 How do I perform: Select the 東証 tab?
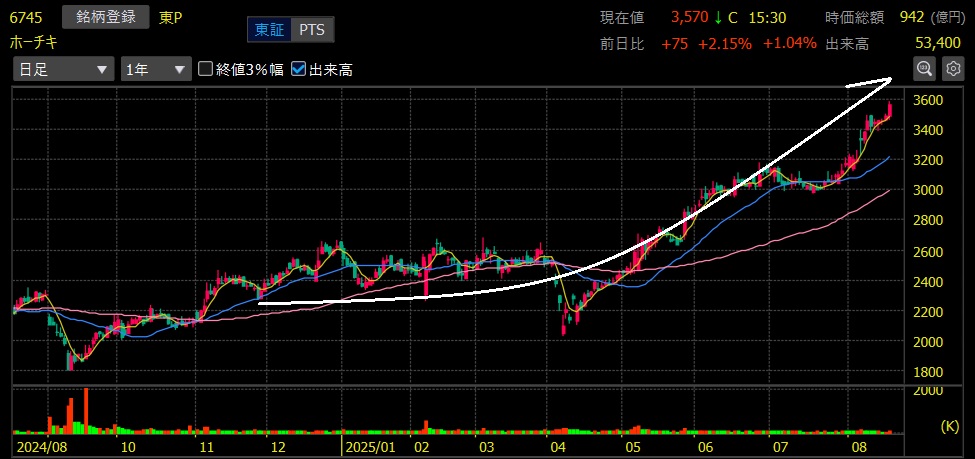coord(269,30)
